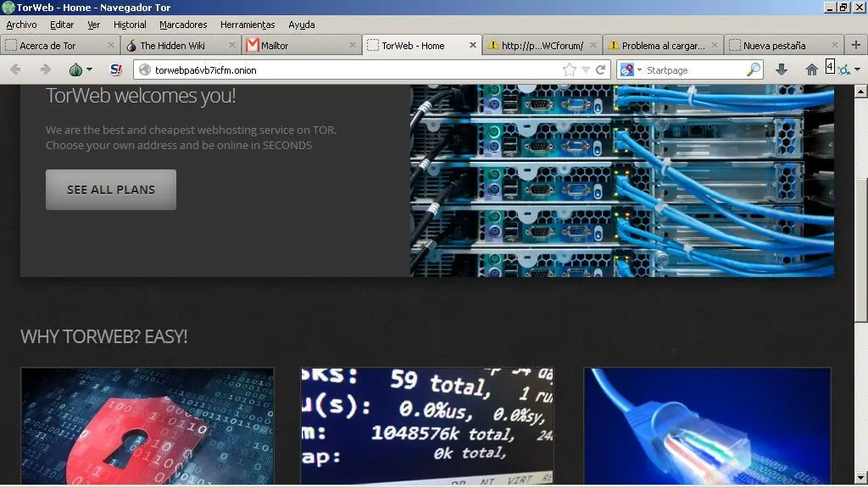Reload the page with refresh icon

(601, 69)
